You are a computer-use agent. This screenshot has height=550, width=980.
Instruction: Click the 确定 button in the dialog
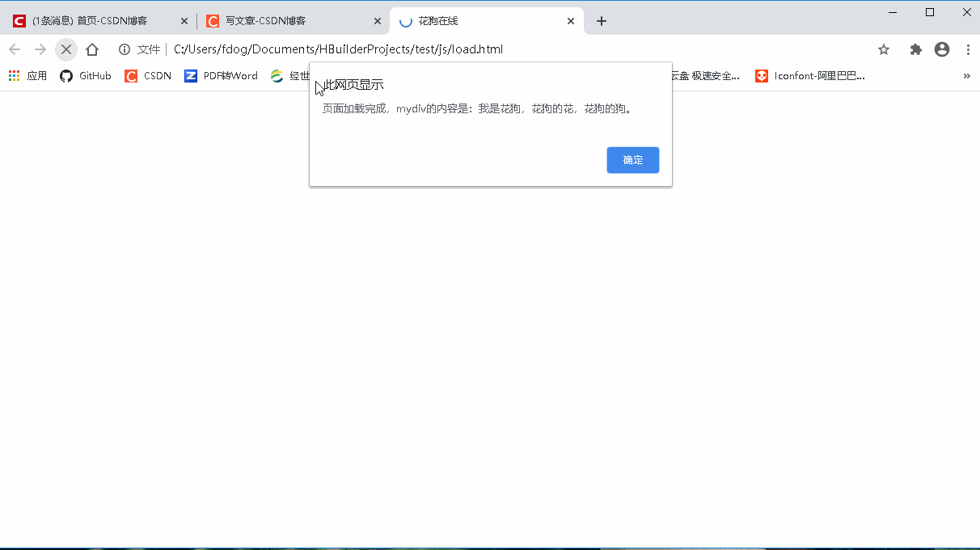pos(632,159)
